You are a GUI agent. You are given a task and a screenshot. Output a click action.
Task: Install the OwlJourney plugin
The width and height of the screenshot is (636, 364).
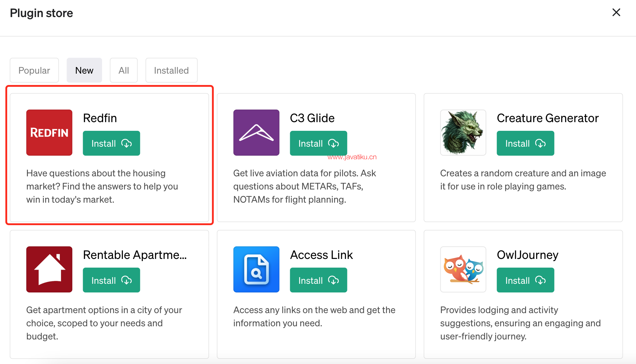pos(525,280)
